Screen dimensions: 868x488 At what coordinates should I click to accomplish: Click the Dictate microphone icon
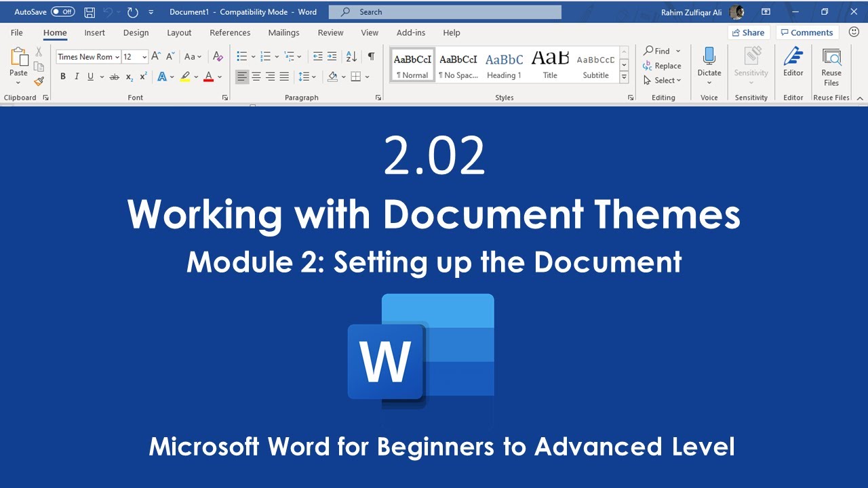[x=709, y=56]
